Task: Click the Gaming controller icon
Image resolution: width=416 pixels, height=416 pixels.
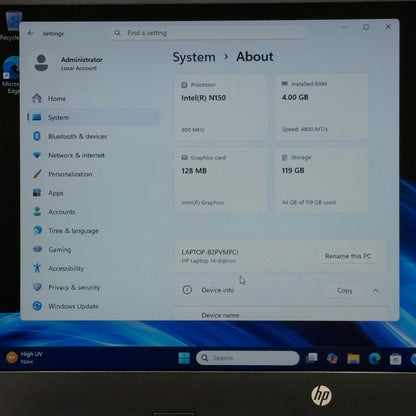Action: [37, 249]
